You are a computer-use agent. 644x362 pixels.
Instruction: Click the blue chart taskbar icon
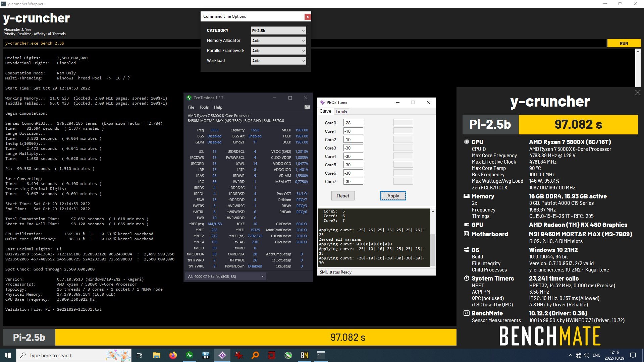click(206, 355)
